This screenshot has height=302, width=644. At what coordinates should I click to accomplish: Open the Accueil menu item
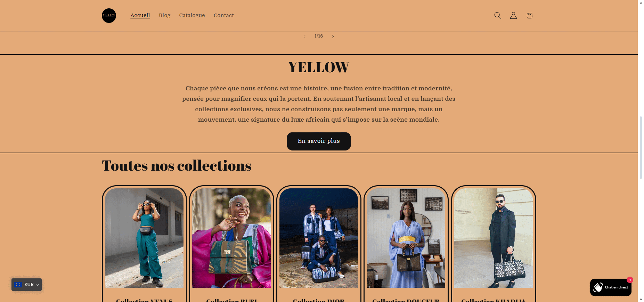[140, 15]
